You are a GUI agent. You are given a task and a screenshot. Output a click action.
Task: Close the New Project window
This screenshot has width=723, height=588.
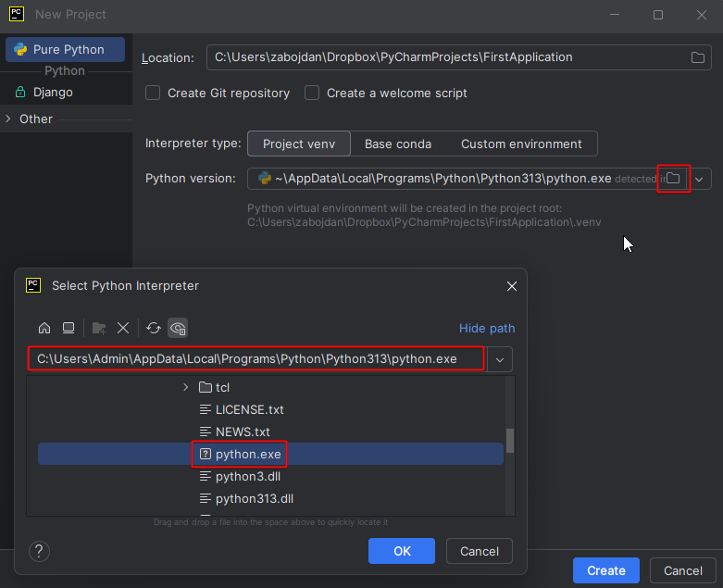click(702, 15)
